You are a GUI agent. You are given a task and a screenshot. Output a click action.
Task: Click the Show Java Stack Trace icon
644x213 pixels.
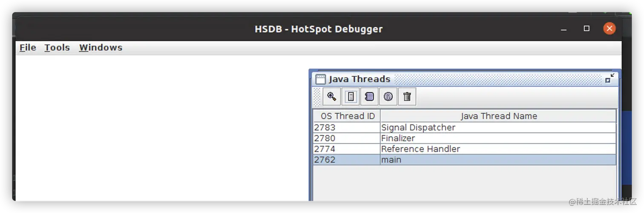[x=369, y=97]
